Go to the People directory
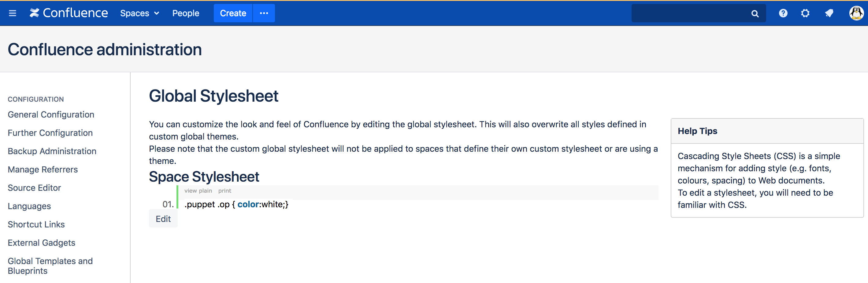 click(x=186, y=13)
